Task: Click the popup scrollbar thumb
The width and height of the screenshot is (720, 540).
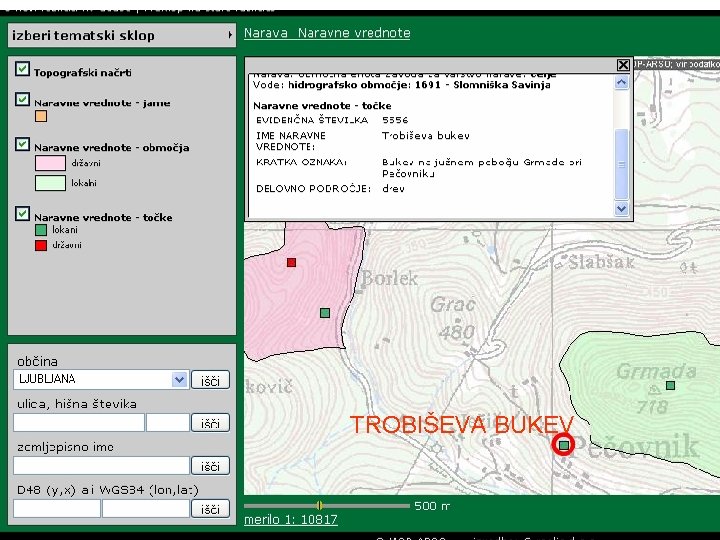Action: click(x=621, y=164)
